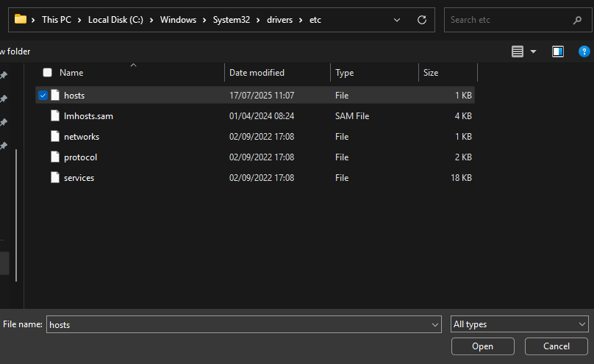
Task: Click the hosts file icon
Action: click(x=55, y=95)
